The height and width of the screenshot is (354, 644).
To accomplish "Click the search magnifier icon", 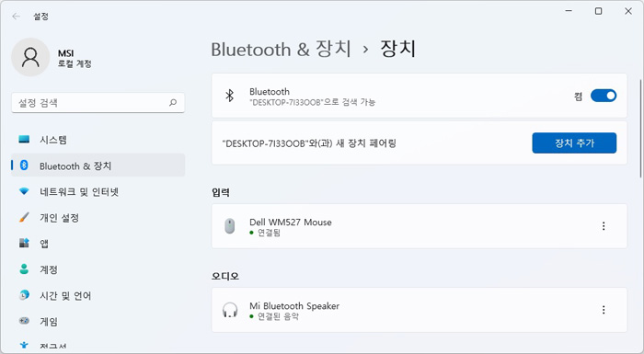I will pyautogui.click(x=173, y=103).
